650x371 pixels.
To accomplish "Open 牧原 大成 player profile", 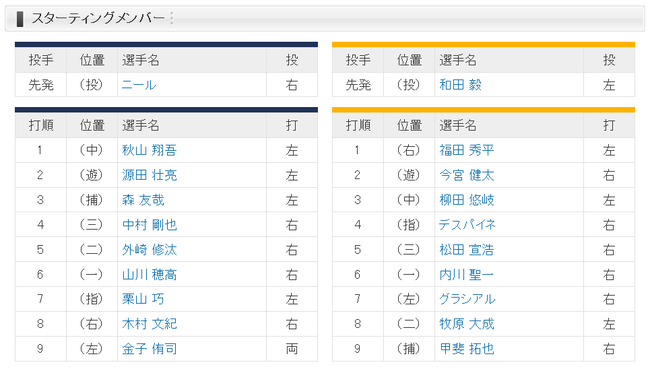I will (x=467, y=324).
